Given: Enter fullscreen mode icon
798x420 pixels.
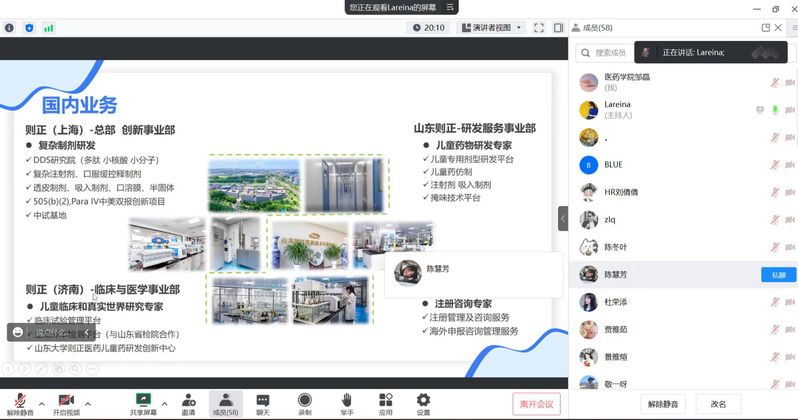Looking at the screenshot, I should click(x=538, y=28).
